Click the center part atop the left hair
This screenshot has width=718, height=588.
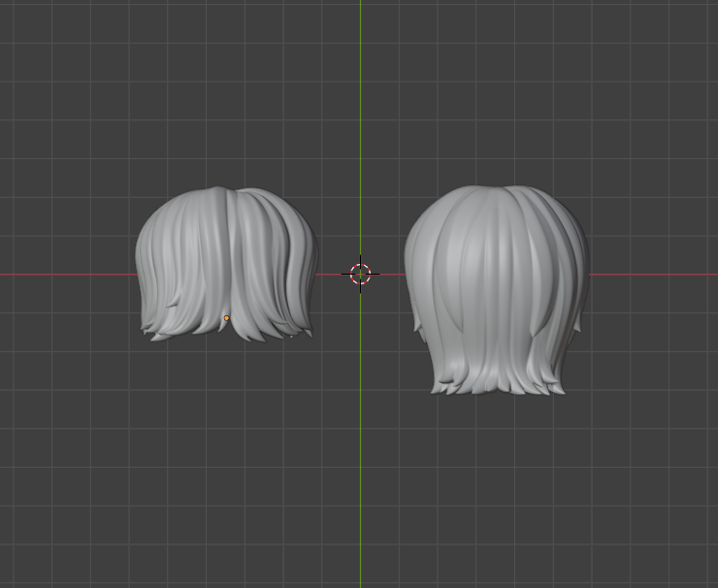229,192
